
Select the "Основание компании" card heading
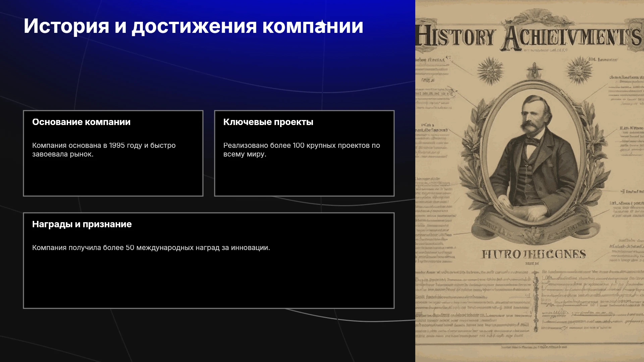click(81, 122)
